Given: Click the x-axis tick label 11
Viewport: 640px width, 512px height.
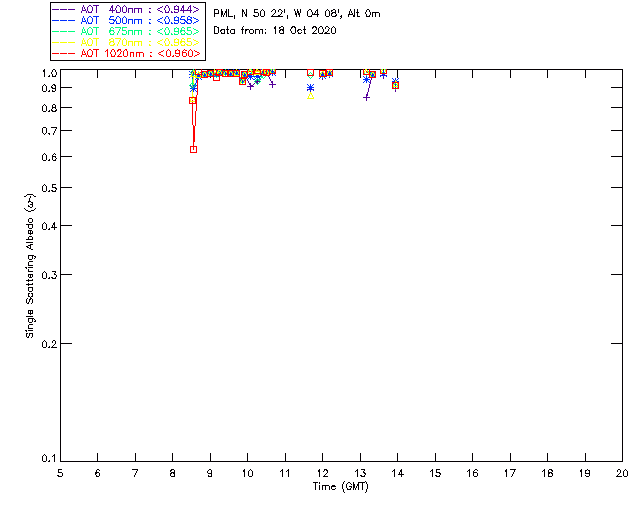Looking at the screenshot, I should pos(285,473).
